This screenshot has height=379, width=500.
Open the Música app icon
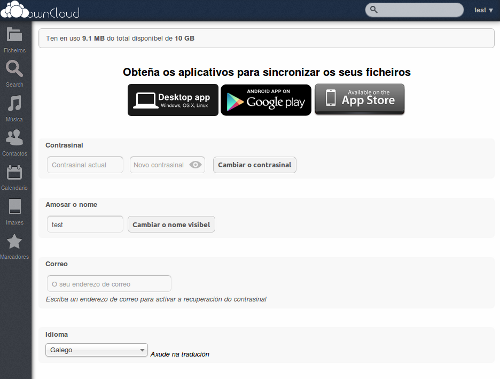click(x=14, y=103)
